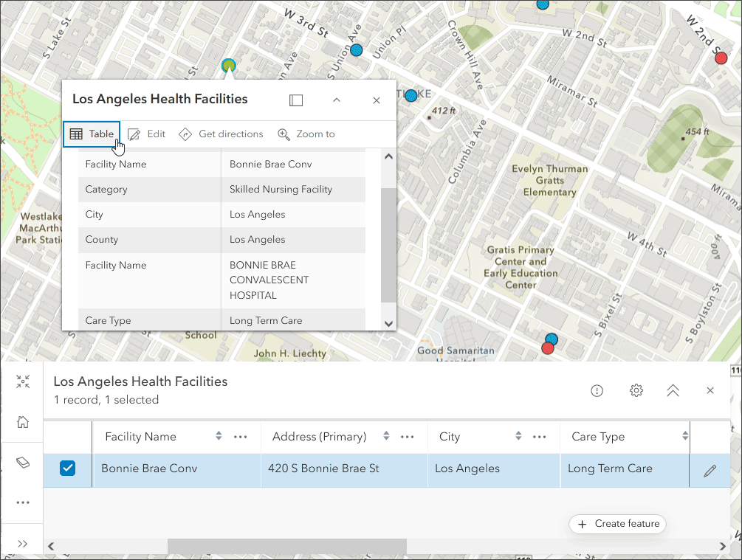Open table settings gear
The width and height of the screenshot is (742, 560).
pyautogui.click(x=636, y=391)
